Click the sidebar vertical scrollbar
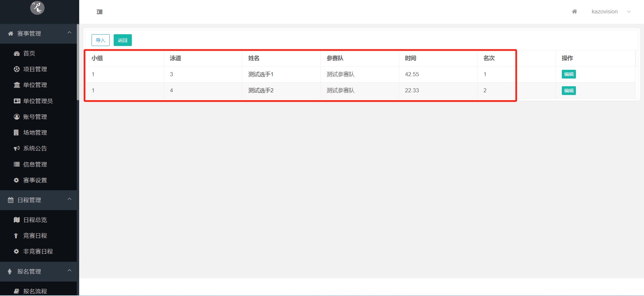The image size is (644, 296). [78, 62]
